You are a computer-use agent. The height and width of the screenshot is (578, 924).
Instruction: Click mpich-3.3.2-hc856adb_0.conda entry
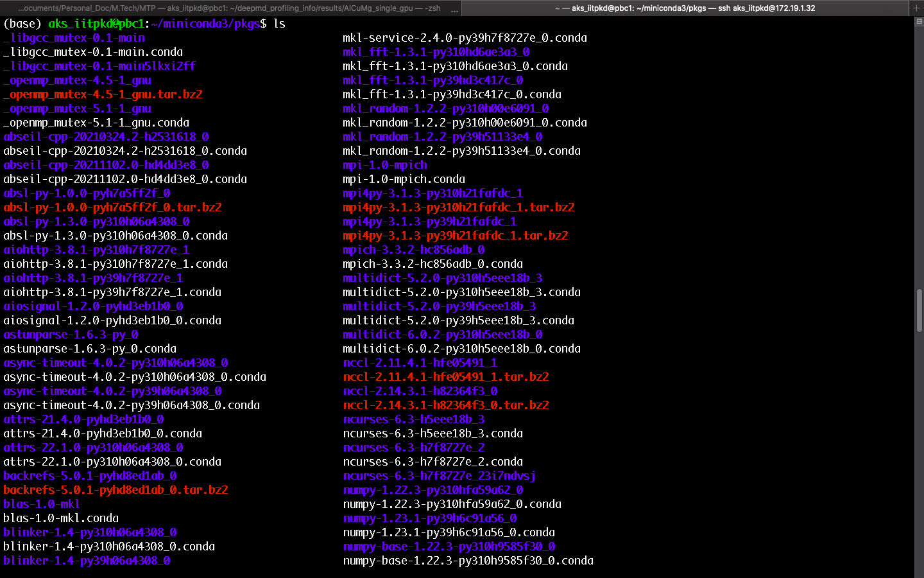coord(433,264)
